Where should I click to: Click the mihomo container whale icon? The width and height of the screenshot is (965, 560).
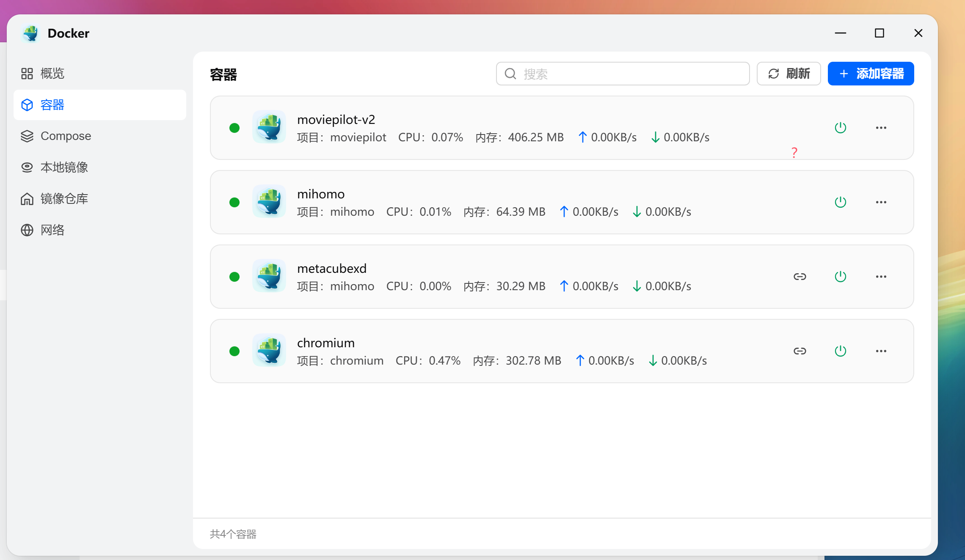tap(269, 201)
